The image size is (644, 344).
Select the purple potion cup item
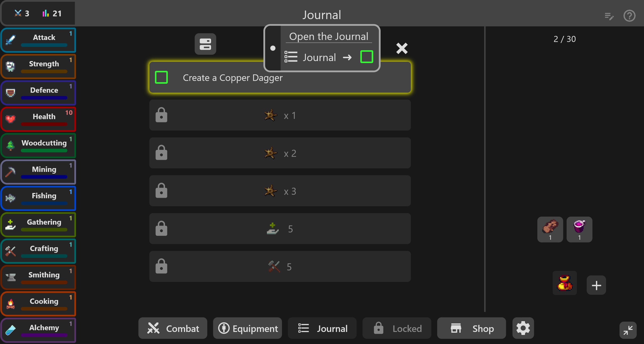[579, 229]
